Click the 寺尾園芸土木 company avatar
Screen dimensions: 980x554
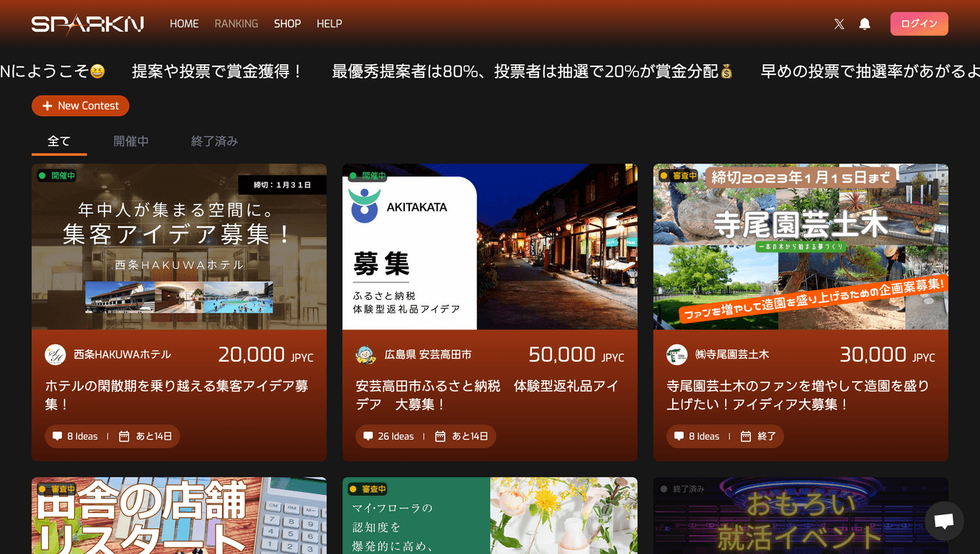[x=677, y=354]
